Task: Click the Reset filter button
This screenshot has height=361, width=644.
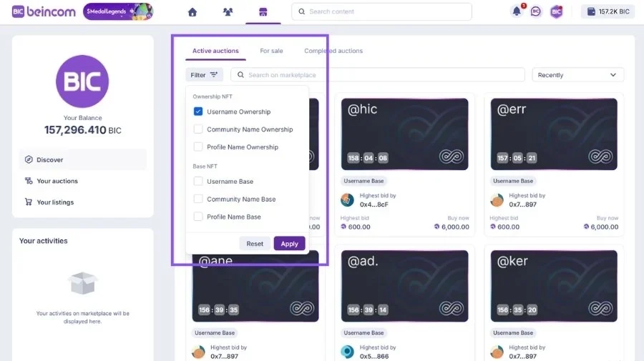Action: coord(255,244)
